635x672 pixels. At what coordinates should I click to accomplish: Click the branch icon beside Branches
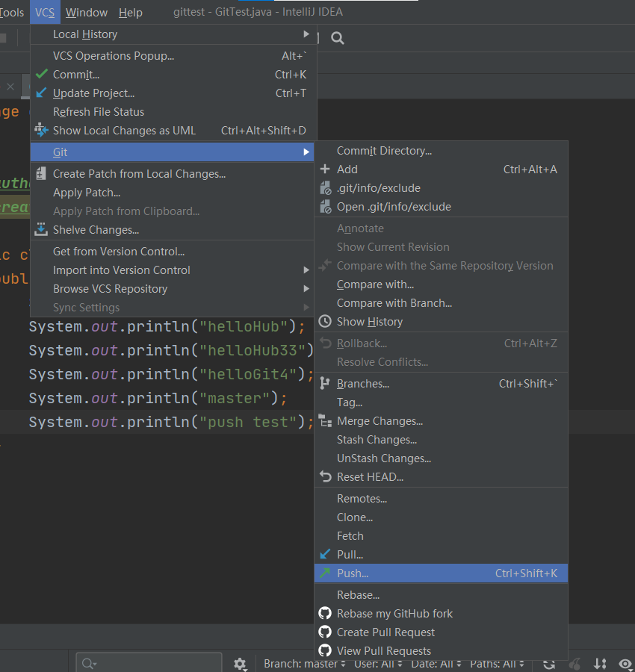coord(325,384)
